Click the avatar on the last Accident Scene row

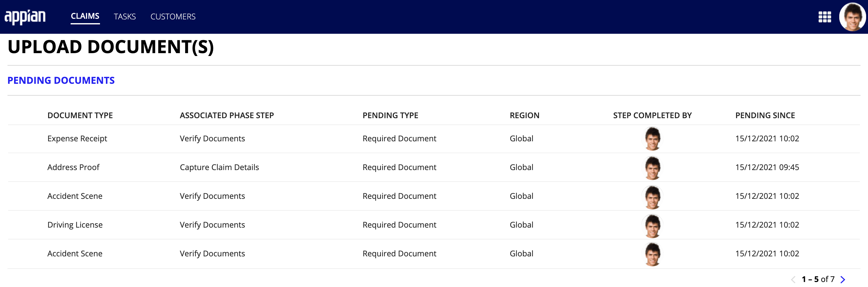(652, 253)
